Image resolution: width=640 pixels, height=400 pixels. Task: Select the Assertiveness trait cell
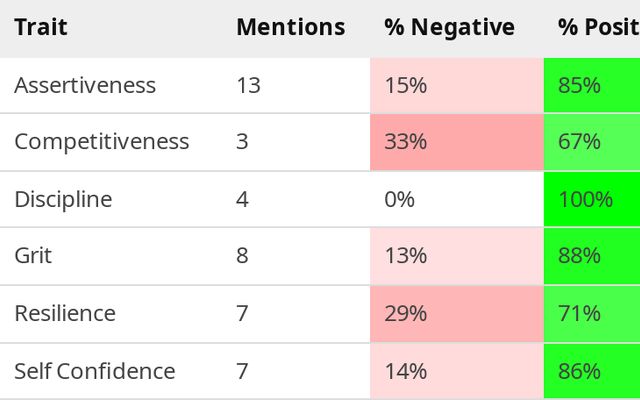(85, 86)
